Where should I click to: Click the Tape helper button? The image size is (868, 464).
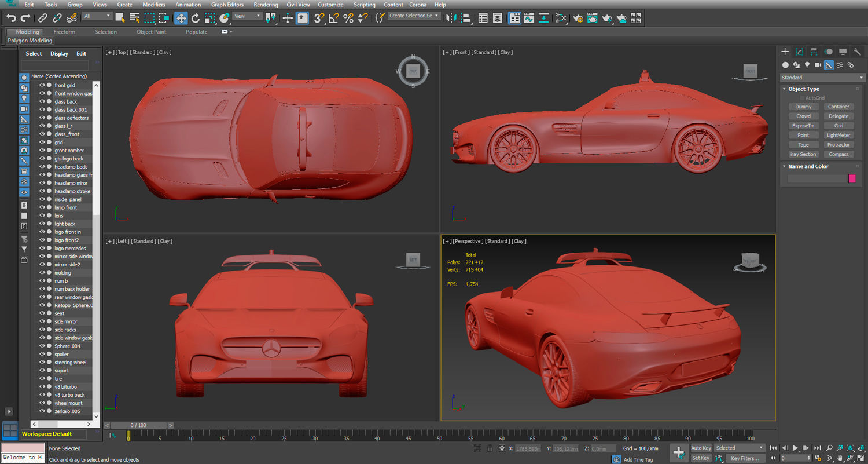(x=803, y=145)
